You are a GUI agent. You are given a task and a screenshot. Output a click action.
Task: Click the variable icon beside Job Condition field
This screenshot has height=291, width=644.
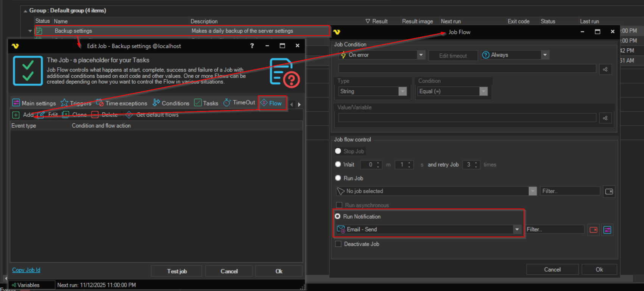605,69
